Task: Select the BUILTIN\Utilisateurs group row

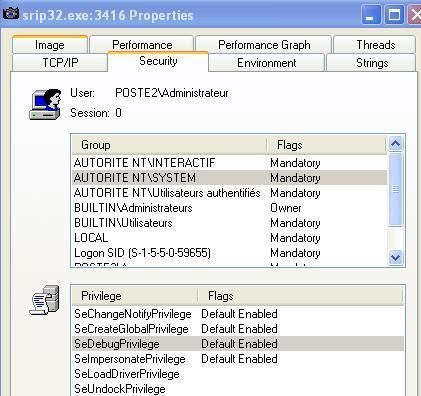Action: 230,223
